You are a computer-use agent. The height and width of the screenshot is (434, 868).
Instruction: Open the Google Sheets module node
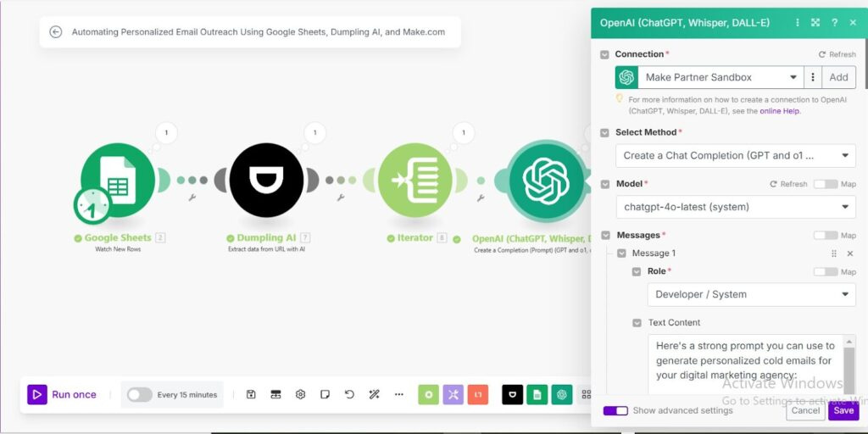(117, 181)
